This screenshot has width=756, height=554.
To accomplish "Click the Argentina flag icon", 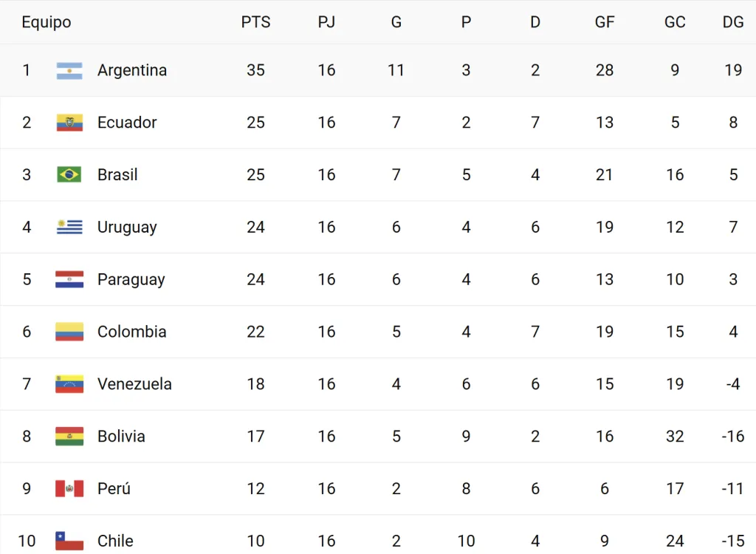I will click(69, 70).
